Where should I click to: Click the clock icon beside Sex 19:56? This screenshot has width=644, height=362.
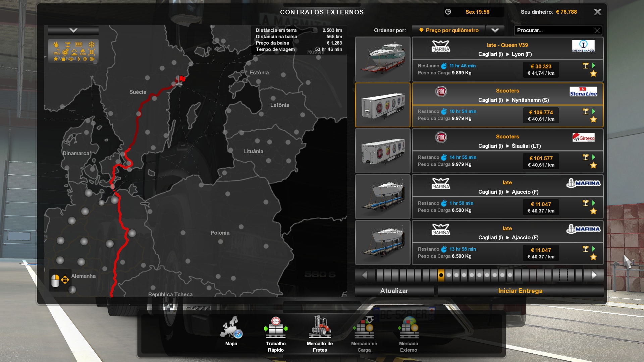tap(448, 12)
